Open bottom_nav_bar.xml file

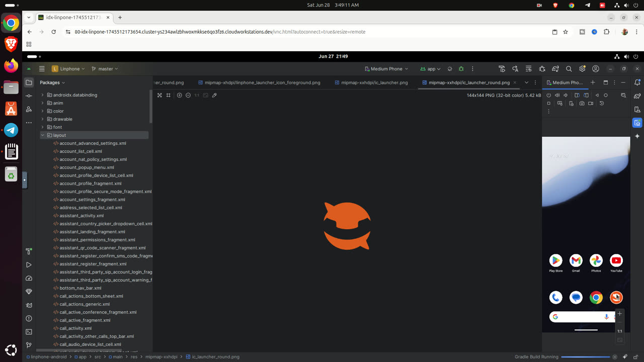(x=80, y=288)
